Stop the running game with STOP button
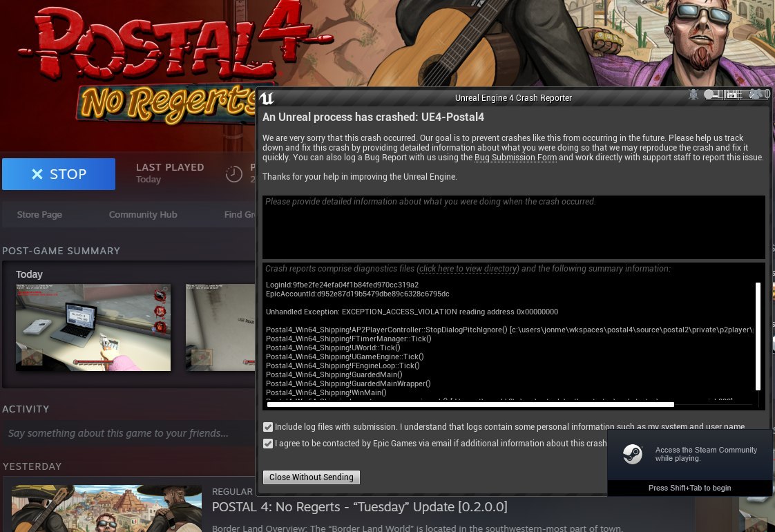Image resolution: width=775 pixels, height=532 pixels. pyautogui.click(x=58, y=174)
